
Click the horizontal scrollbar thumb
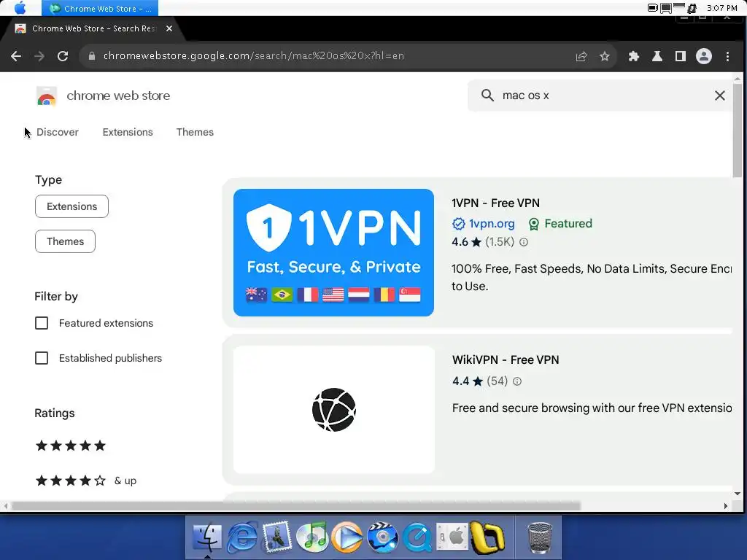(x=296, y=506)
